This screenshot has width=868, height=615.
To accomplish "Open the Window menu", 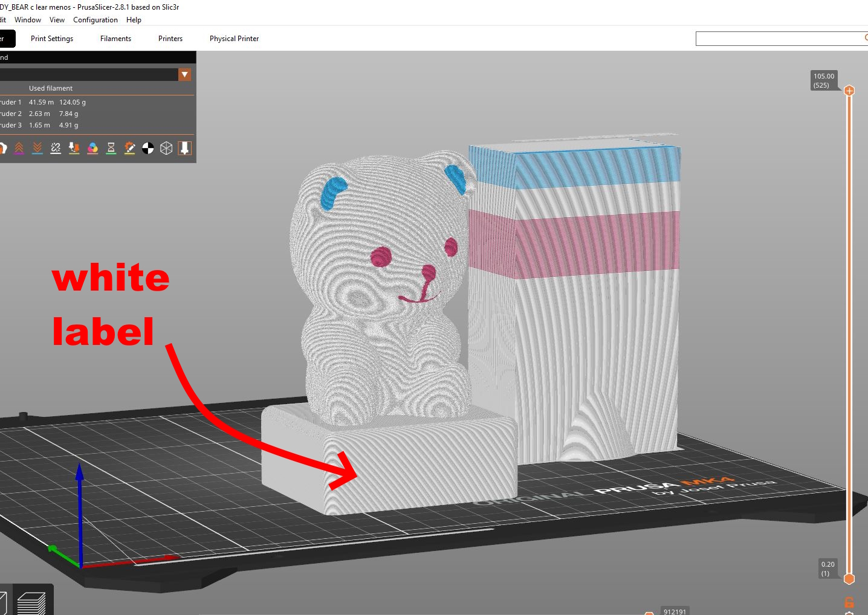I will (x=28, y=20).
